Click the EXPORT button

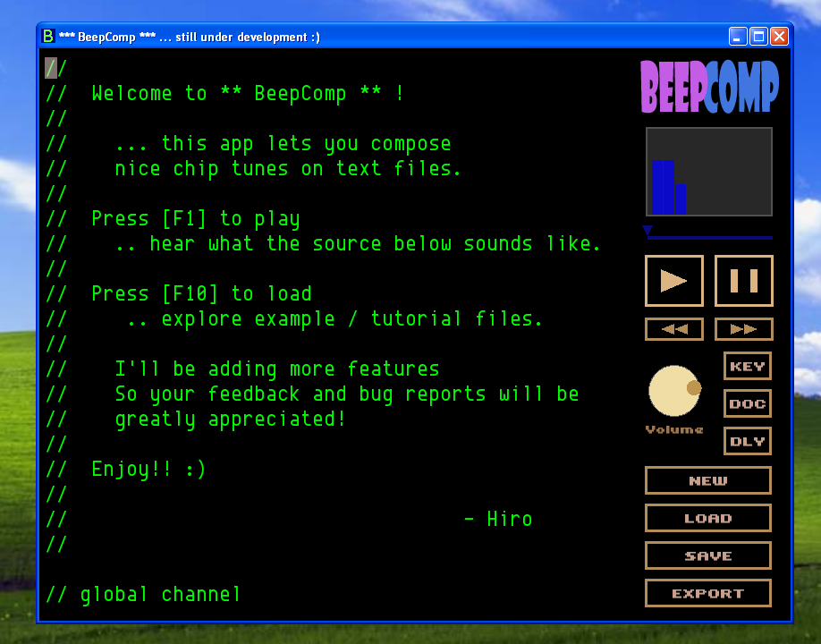pyautogui.click(x=708, y=594)
